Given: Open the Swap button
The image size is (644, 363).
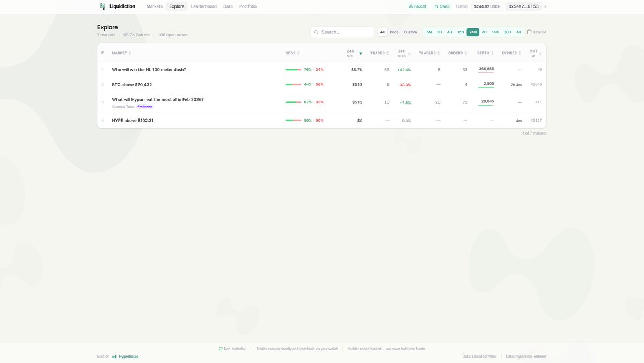Looking at the screenshot, I should [x=442, y=6].
